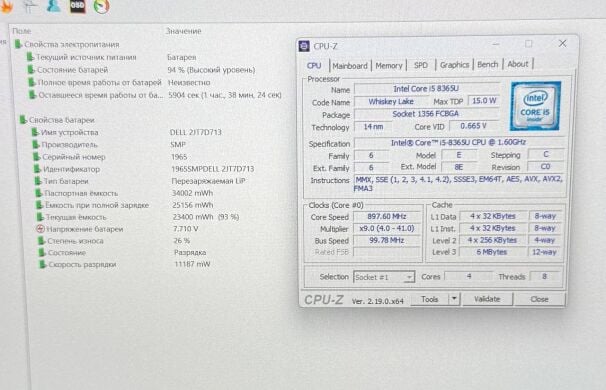Open the Memory tab in CPU-Z
Viewport: 606px width, 390px height.
tap(389, 66)
